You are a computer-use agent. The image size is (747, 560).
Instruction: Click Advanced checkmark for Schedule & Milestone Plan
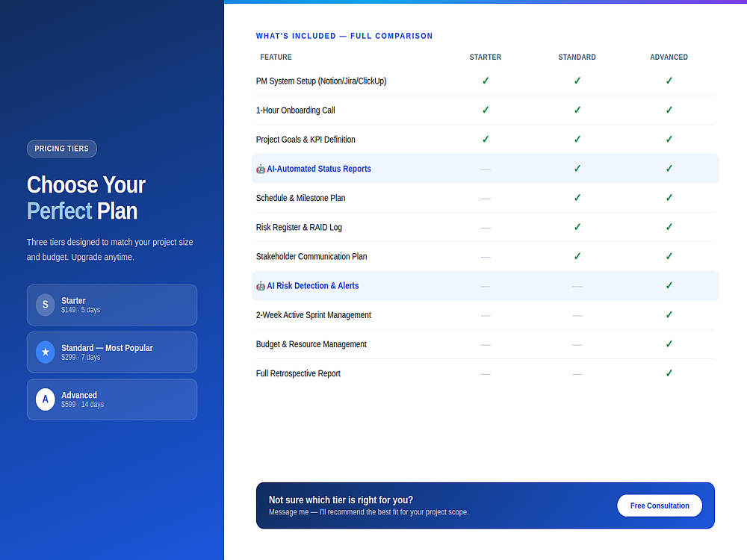pos(669,198)
